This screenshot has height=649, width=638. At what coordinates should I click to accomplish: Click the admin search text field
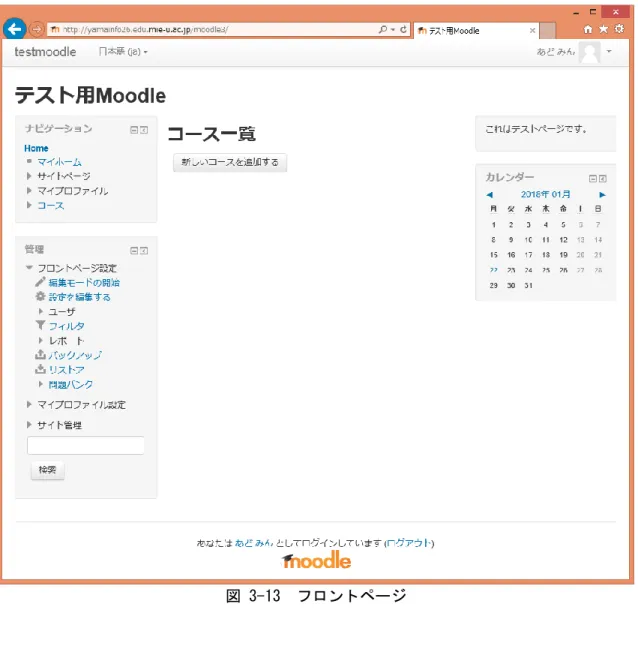[x=86, y=445]
